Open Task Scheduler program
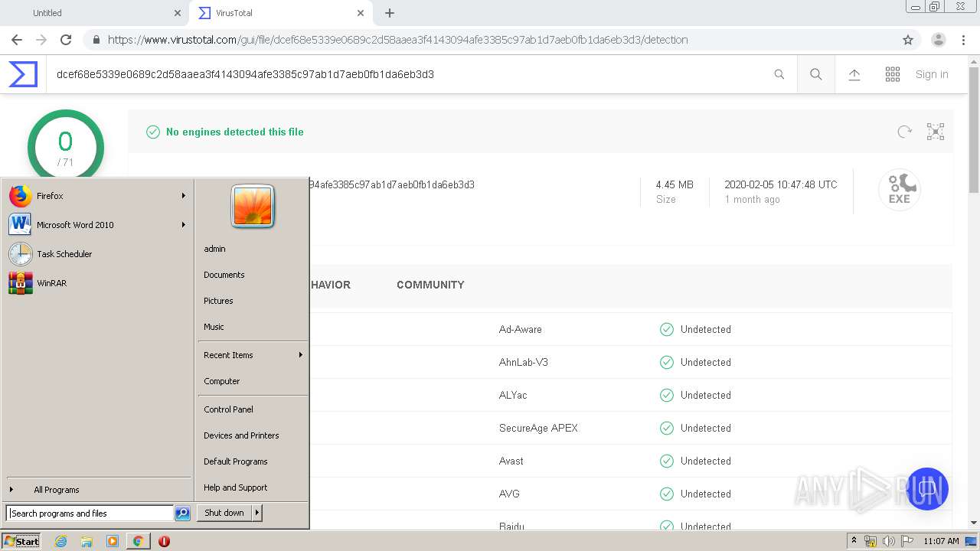Screen dimensions: 980x551 pos(96,254)
